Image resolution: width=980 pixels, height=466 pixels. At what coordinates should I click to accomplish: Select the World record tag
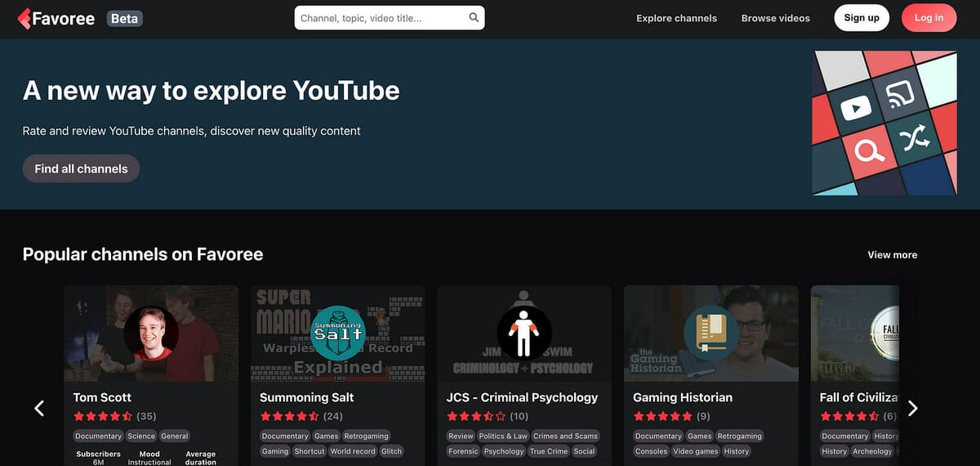click(x=353, y=451)
